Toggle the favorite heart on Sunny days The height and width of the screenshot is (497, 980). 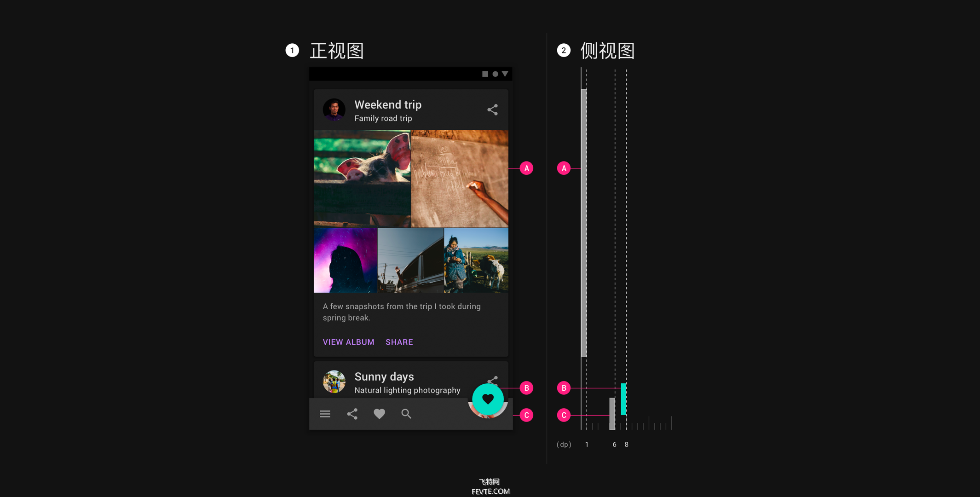pyautogui.click(x=488, y=398)
